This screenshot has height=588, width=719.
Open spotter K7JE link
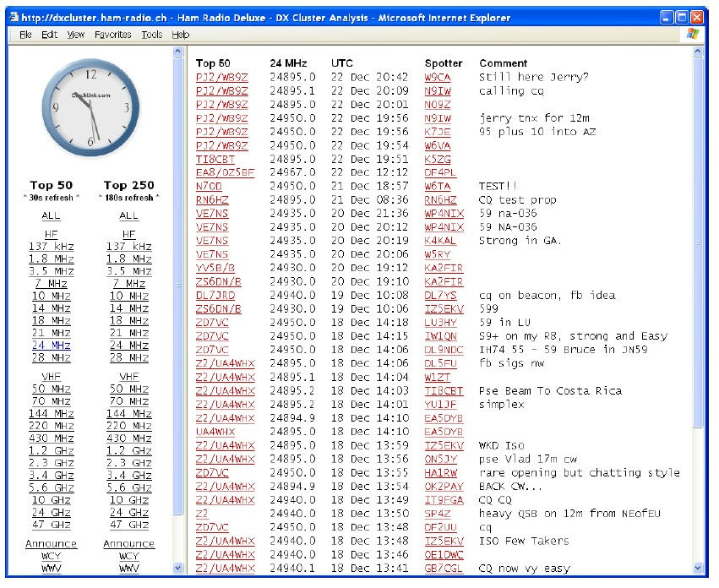(x=438, y=132)
